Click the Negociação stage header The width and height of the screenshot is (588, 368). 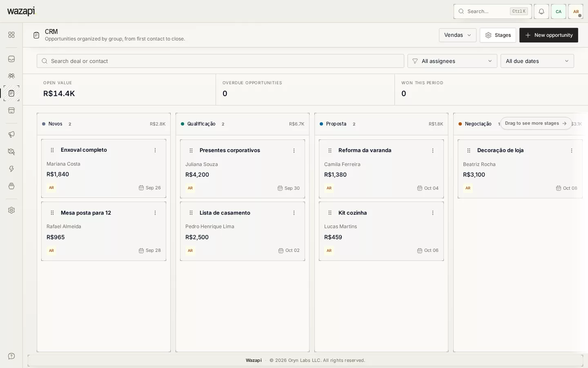(478, 124)
